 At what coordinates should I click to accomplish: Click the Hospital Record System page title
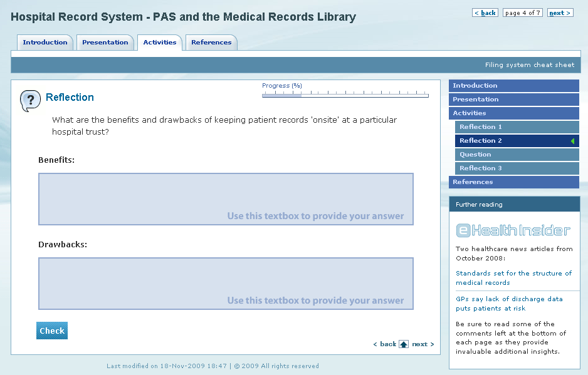click(x=184, y=17)
